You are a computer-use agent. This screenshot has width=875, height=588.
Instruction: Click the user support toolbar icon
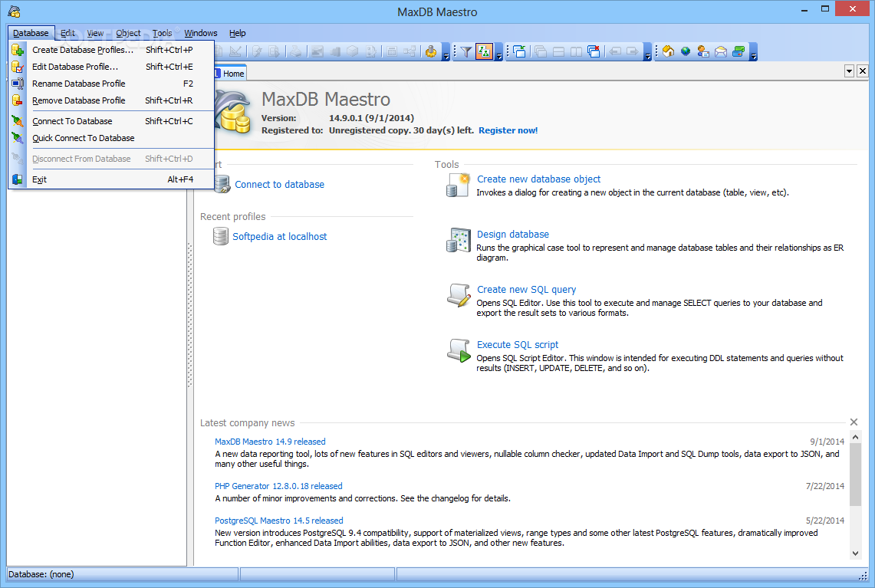(x=703, y=52)
